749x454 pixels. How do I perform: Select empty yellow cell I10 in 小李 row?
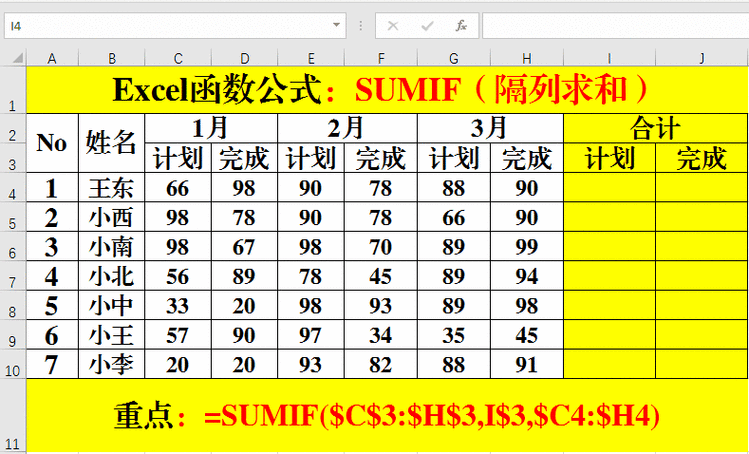[610, 364]
